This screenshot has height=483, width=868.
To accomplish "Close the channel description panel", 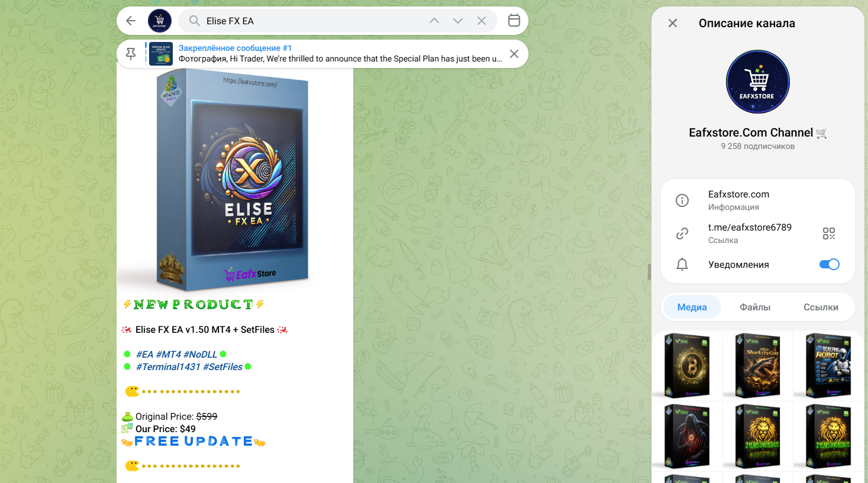I will [x=673, y=23].
